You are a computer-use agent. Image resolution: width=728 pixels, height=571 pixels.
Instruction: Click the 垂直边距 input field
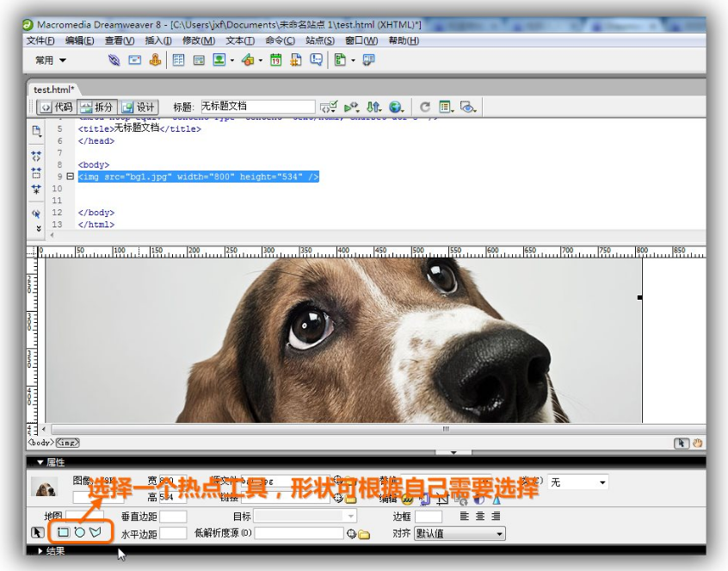[x=173, y=516]
